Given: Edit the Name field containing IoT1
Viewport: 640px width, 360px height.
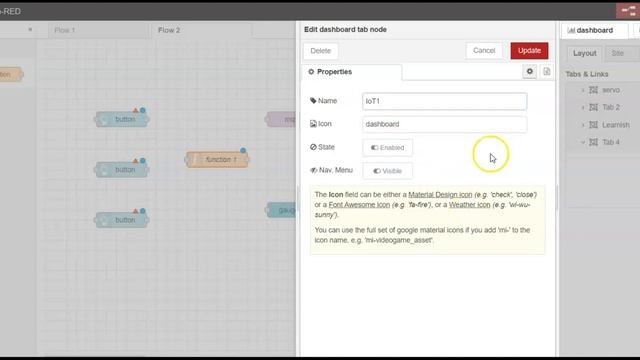Looking at the screenshot, I should 444,101.
